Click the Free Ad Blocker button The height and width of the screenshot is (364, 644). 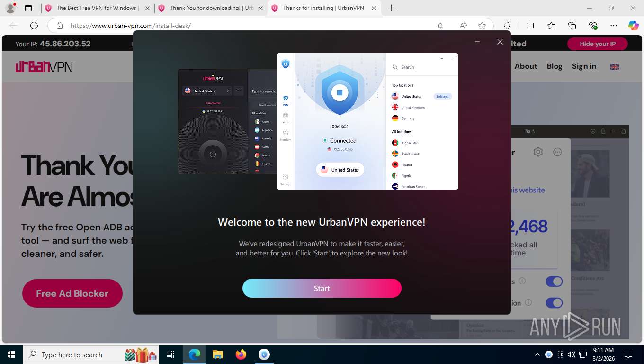click(72, 293)
